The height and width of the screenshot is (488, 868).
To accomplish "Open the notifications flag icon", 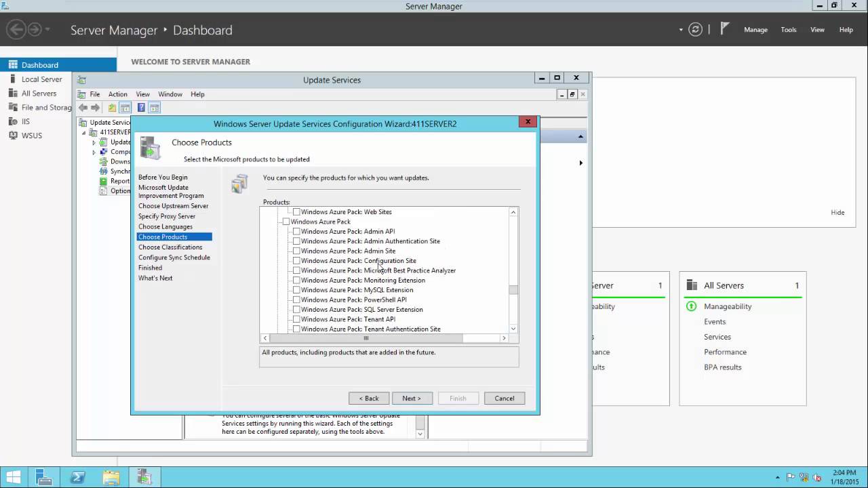I will pos(725,29).
